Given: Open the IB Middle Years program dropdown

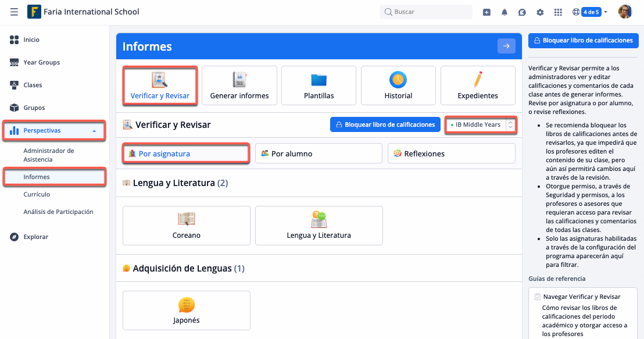Looking at the screenshot, I should 481,124.
